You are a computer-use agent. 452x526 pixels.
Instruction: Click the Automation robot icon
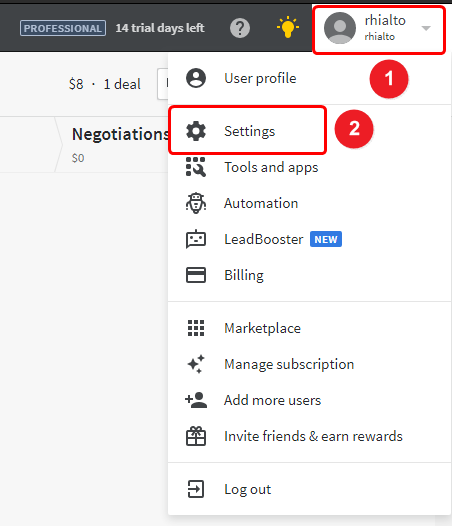click(196, 203)
